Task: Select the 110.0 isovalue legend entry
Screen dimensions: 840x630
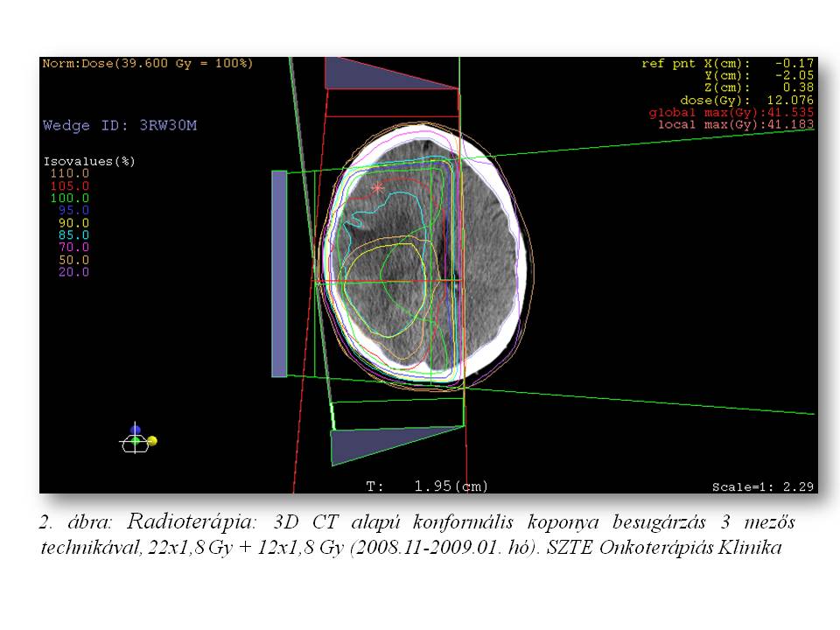Action: pos(69,174)
